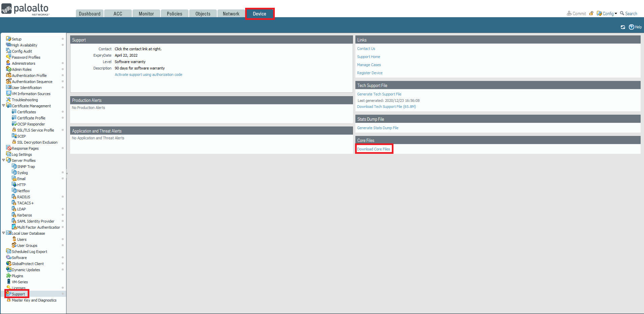The image size is (644, 314).
Task: Click the GlobalProtect Client icon
Action: point(8,263)
